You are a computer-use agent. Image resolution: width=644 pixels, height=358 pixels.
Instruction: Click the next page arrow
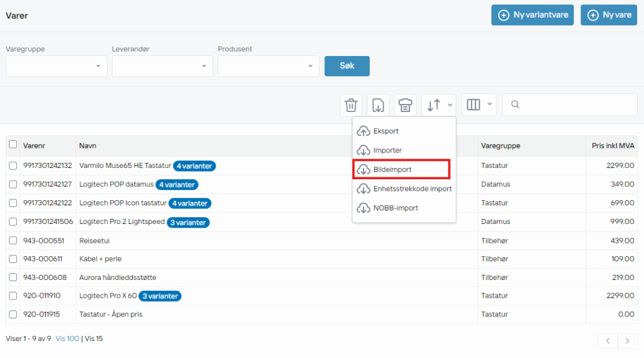627,340
